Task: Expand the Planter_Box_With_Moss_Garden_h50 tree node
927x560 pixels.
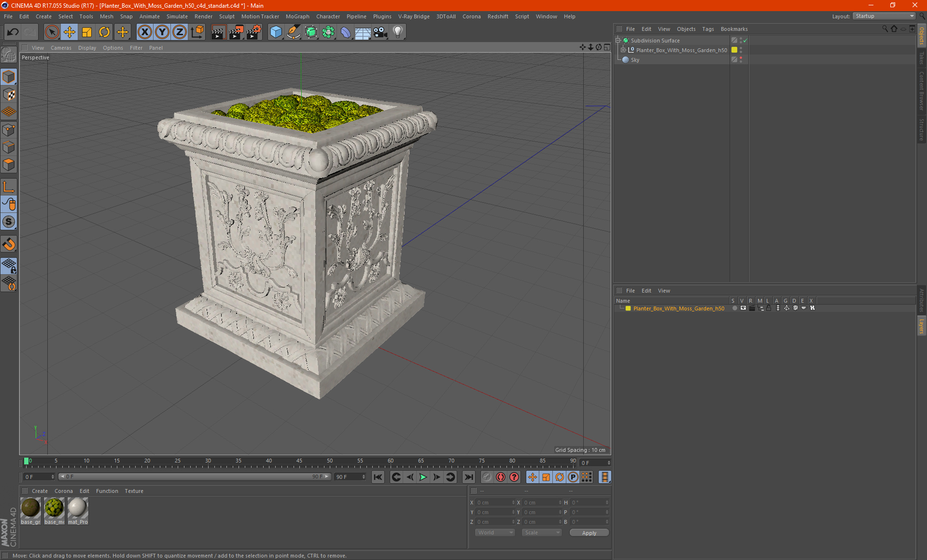Action: point(623,50)
